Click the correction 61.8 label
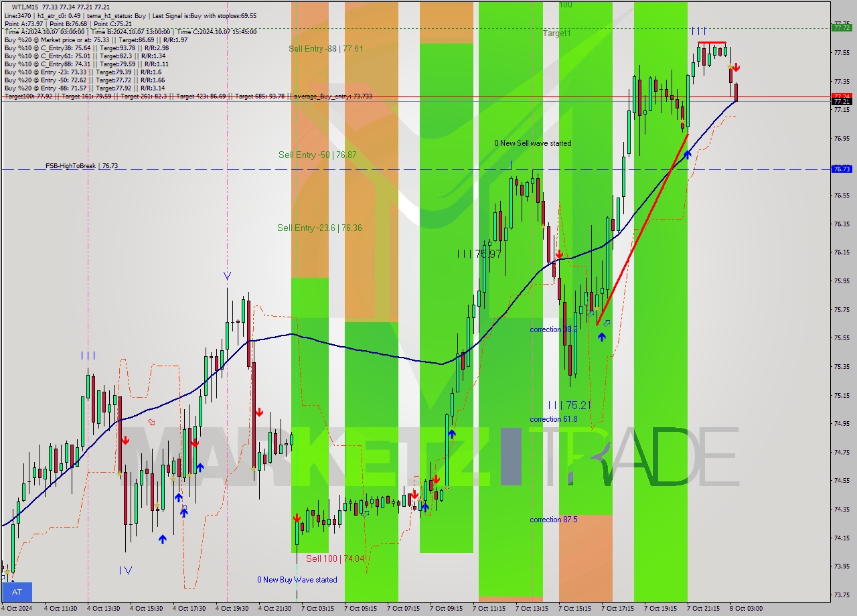The image size is (857, 616). [x=553, y=419]
